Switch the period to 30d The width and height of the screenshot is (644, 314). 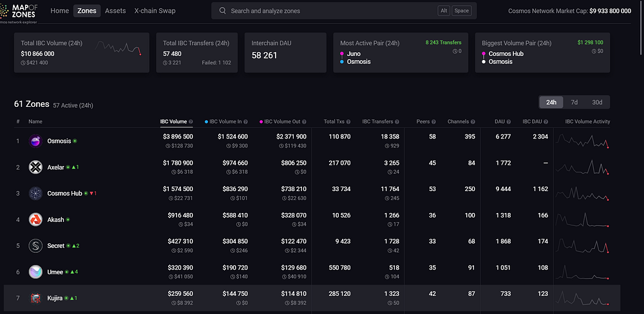(x=597, y=102)
